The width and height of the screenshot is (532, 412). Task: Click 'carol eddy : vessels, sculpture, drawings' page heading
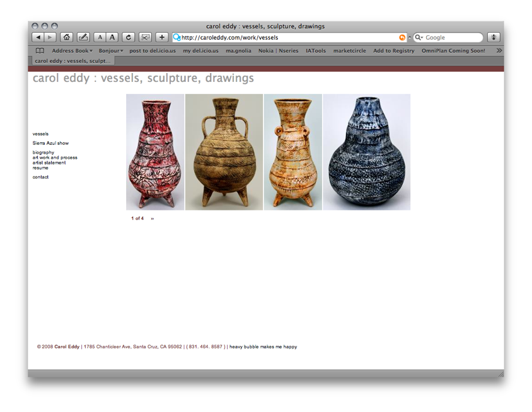(143, 78)
